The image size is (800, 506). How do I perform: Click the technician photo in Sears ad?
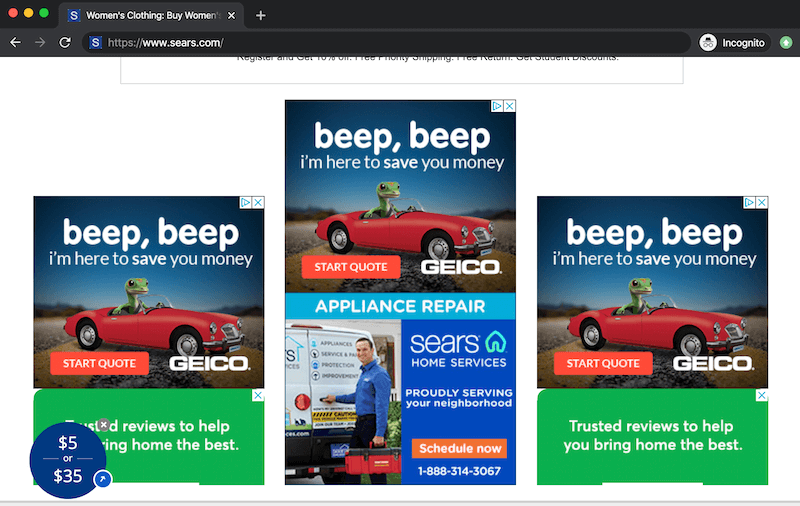(x=343, y=402)
